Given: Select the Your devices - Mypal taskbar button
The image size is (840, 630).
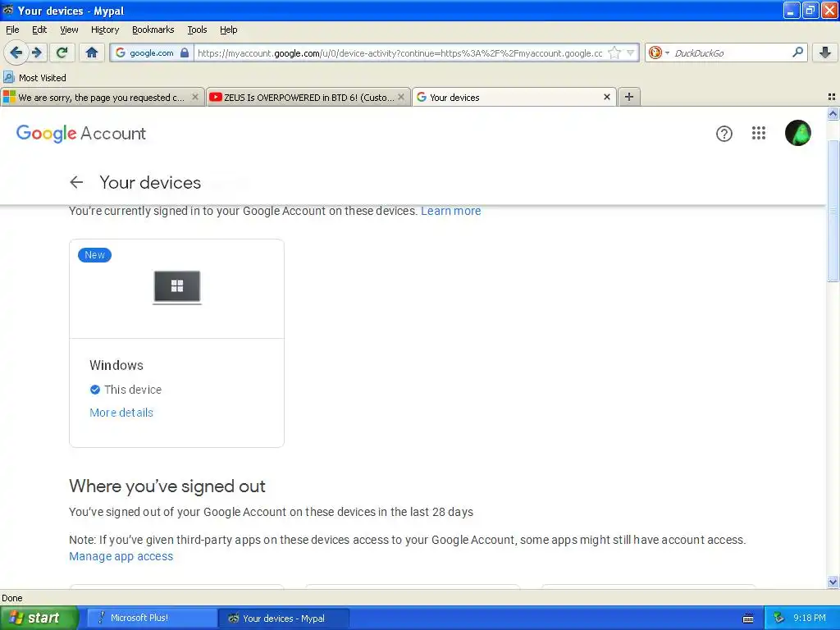Looking at the screenshot, I should 284,618.
